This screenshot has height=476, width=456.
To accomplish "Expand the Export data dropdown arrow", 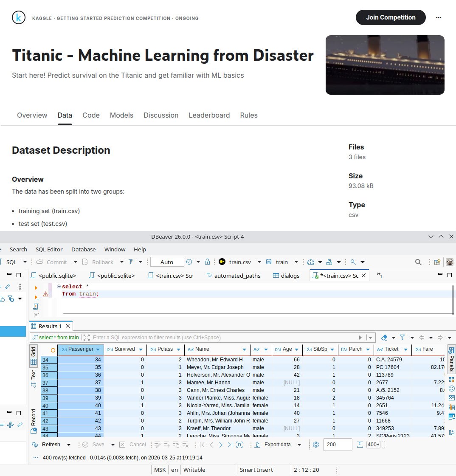I will 299,445.
